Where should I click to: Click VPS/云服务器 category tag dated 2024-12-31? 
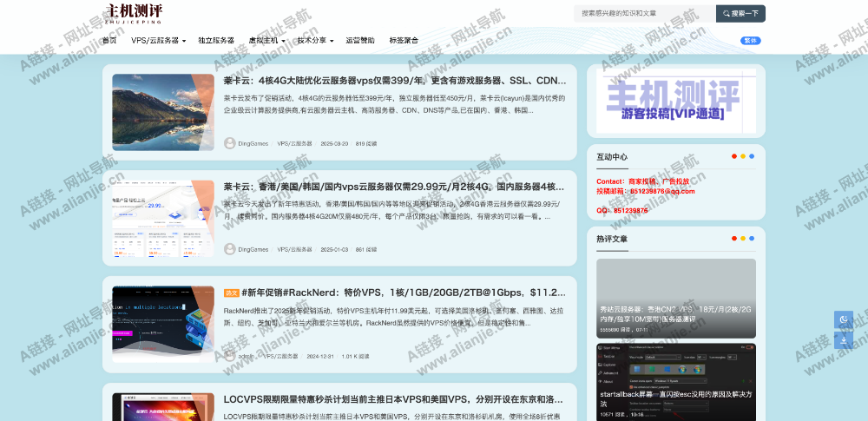280,356
